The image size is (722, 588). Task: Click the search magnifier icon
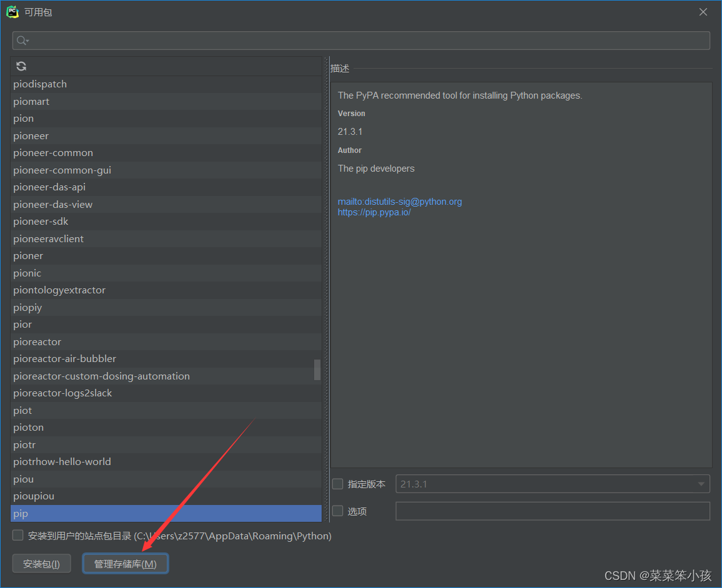tap(22, 41)
